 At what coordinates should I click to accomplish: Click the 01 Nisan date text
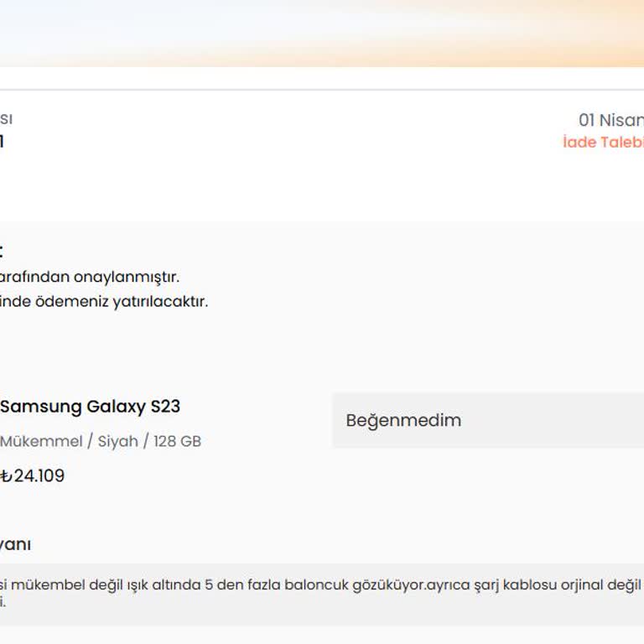(611, 121)
